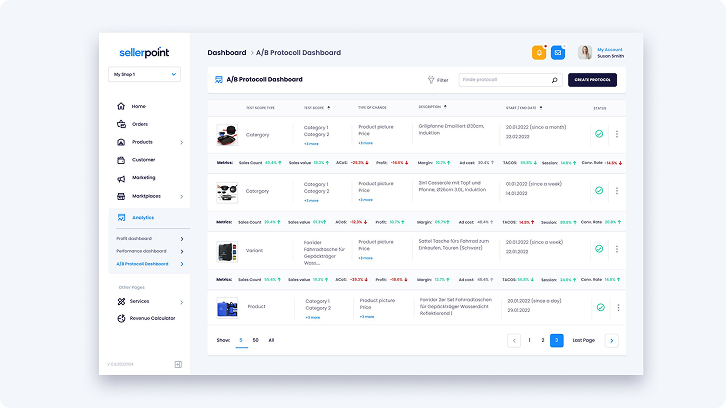Go to previous page arrow button
Viewport: 726px width, 408px height.
pos(514,340)
